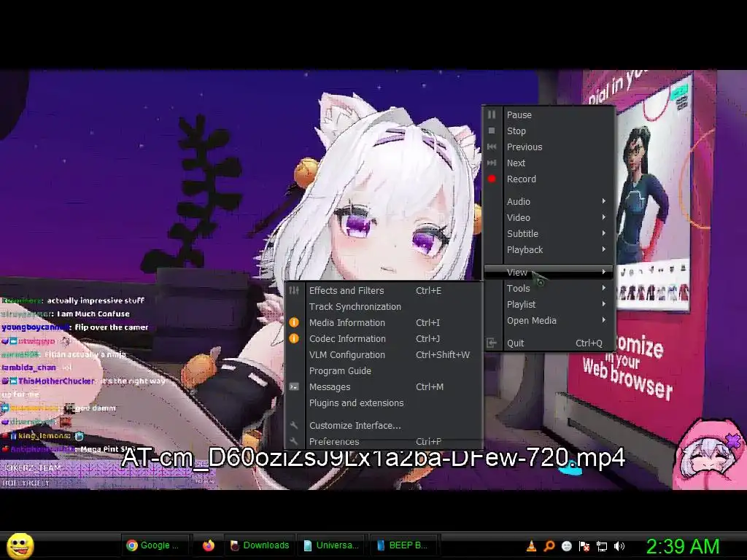
Task: Click the orange Codec Information icon
Action: 294,338
